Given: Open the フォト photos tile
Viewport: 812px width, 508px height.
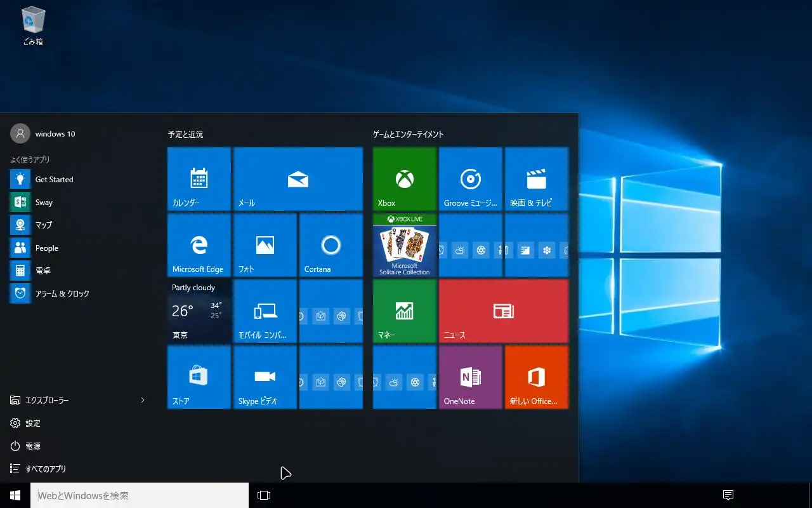Looking at the screenshot, I should [x=265, y=245].
